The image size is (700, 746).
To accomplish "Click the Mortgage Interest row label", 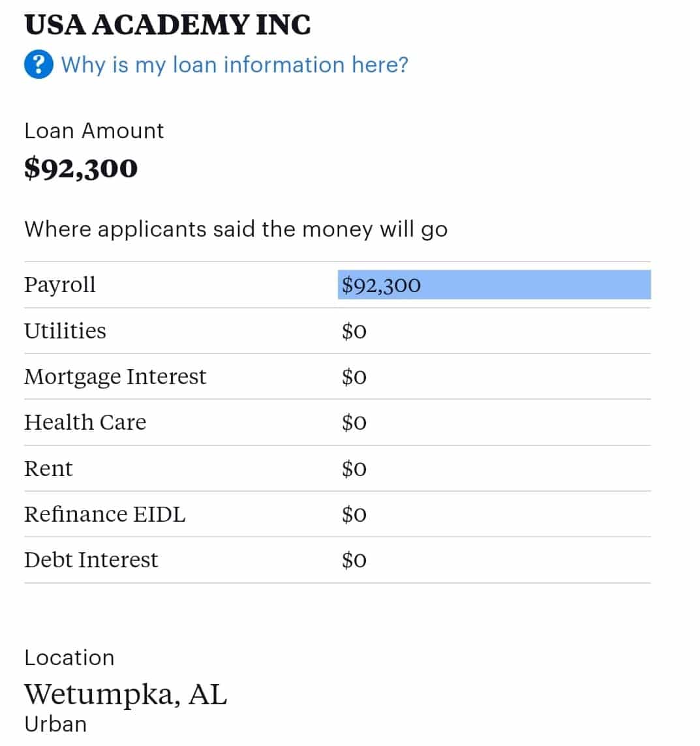I will pyautogui.click(x=115, y=377).
